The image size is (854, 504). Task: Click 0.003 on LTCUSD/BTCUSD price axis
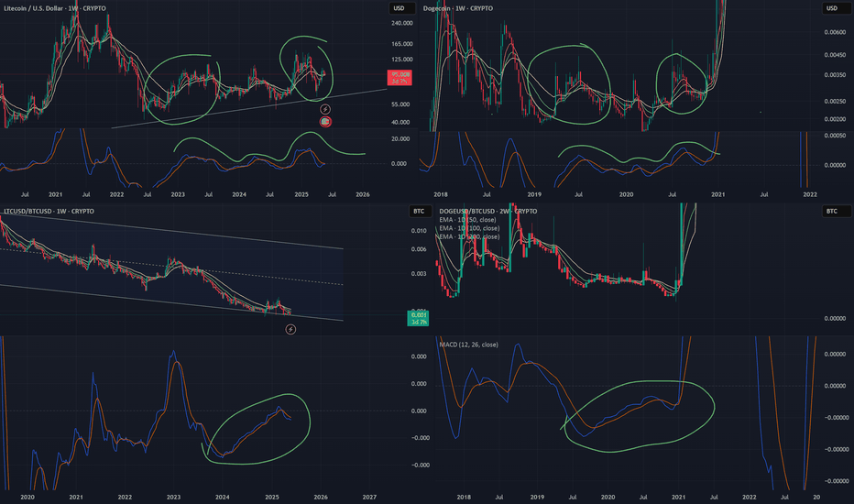pos(419,274)
